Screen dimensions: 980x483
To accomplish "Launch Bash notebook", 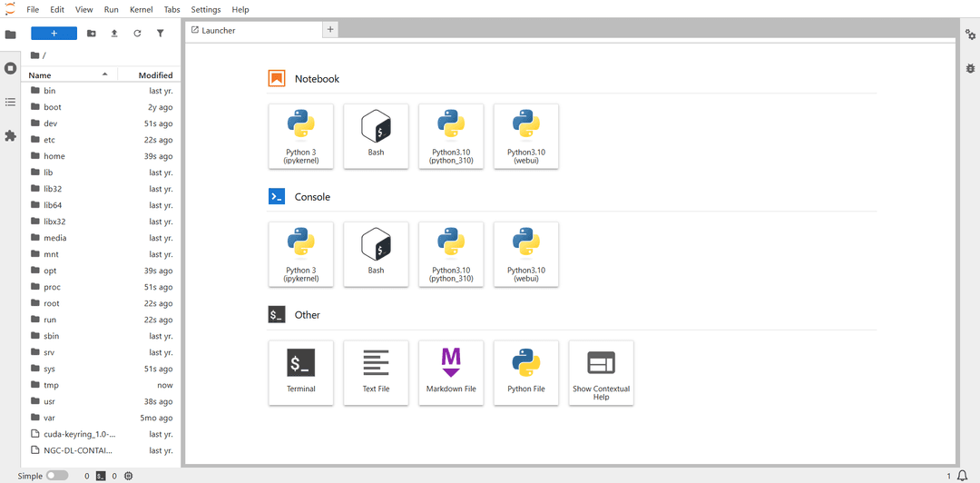I will point(377,136).
